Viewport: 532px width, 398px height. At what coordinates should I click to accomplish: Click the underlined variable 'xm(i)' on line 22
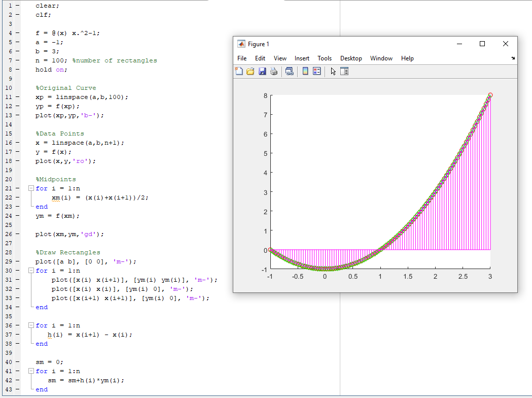[x=61, y=197]
